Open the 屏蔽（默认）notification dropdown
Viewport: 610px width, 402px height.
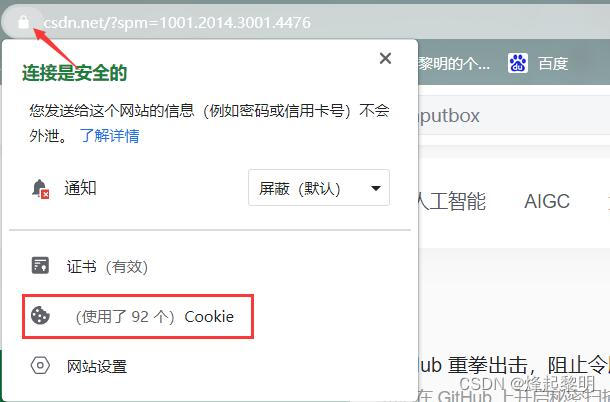[319, 188]
